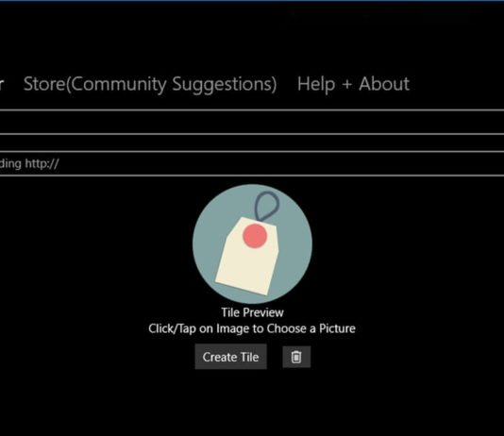Click the 'Tile Preview' label
The width and height of the screenshot is (504, 436).
(x=252, y=312)
